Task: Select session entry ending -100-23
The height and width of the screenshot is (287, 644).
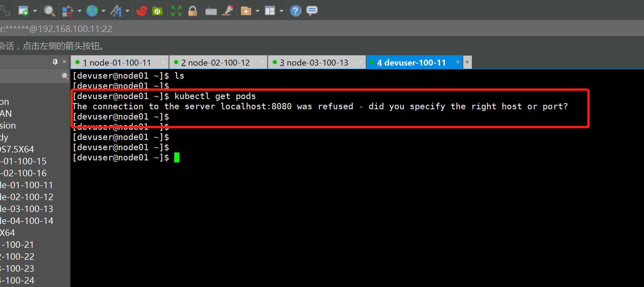Action: click(x=17, y=269)
